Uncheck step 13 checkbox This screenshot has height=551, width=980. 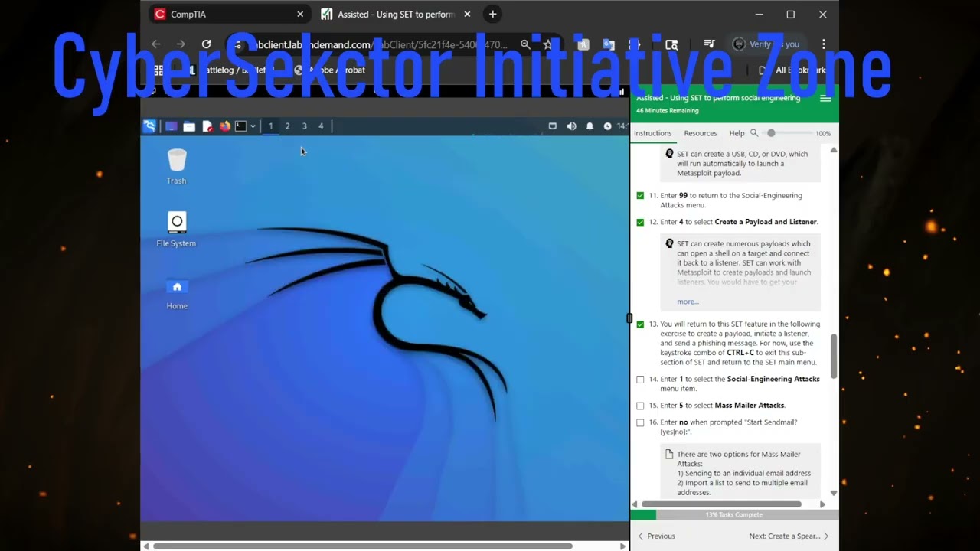[x=640, y=324]
